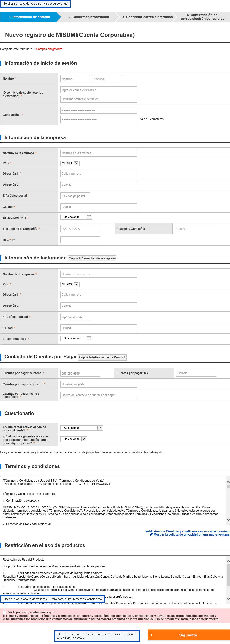This screenshot has width=230, height=644.
Task: Open Estado/provincia dropdown under Información de facturación
Action: [x=76, y=338]
